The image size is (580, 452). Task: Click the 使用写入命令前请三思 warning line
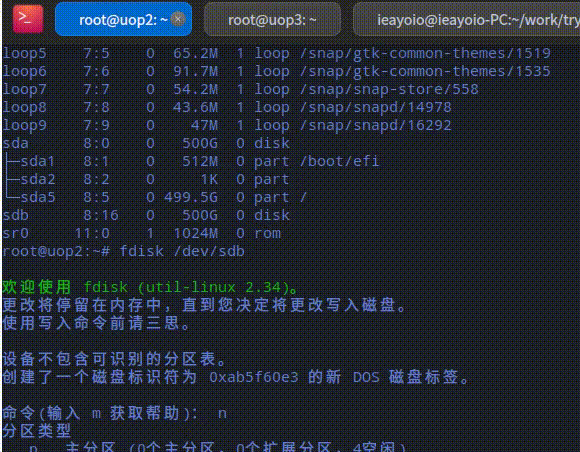click(x=96, y=323)
